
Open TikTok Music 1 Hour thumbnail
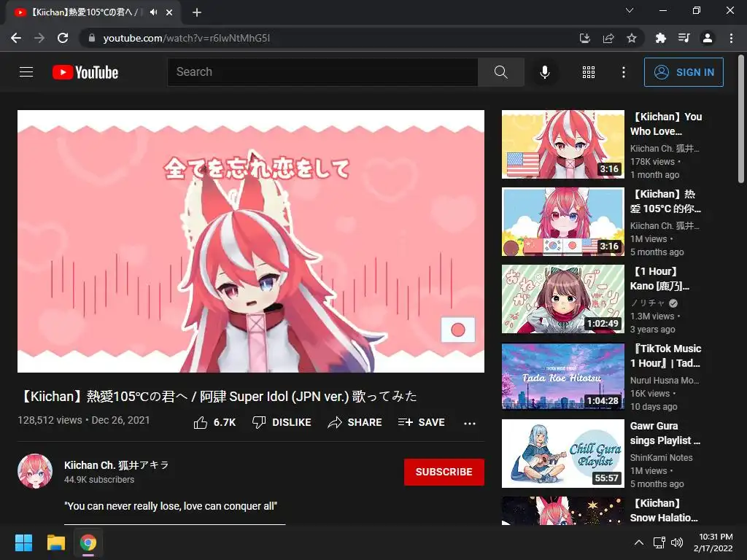(x=563, y=376)
